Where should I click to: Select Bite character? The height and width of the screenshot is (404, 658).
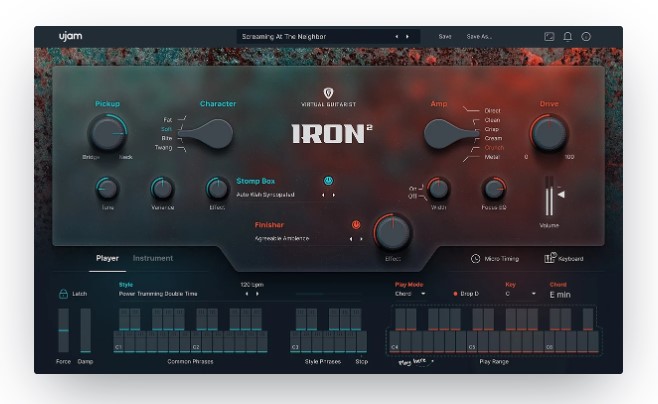tap(167, 138)
